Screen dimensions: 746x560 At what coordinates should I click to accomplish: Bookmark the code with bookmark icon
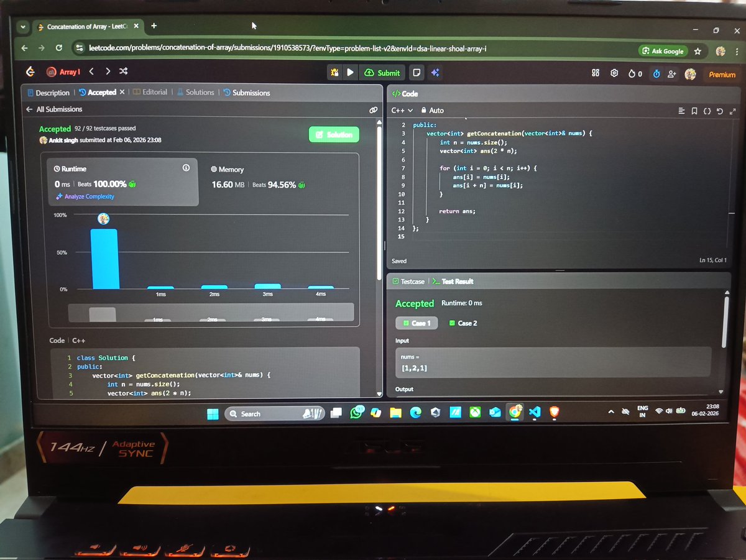[694, 111]
